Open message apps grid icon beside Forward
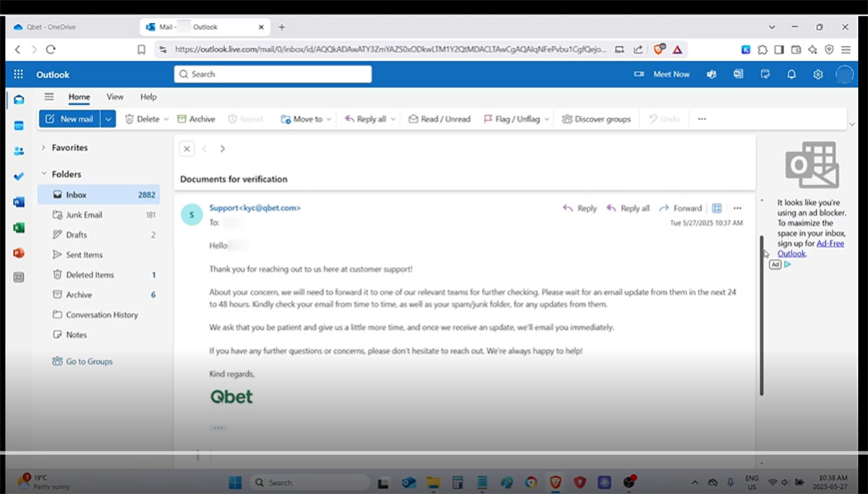The width and height of the screenshot is (868, 494). pos(717,208)
